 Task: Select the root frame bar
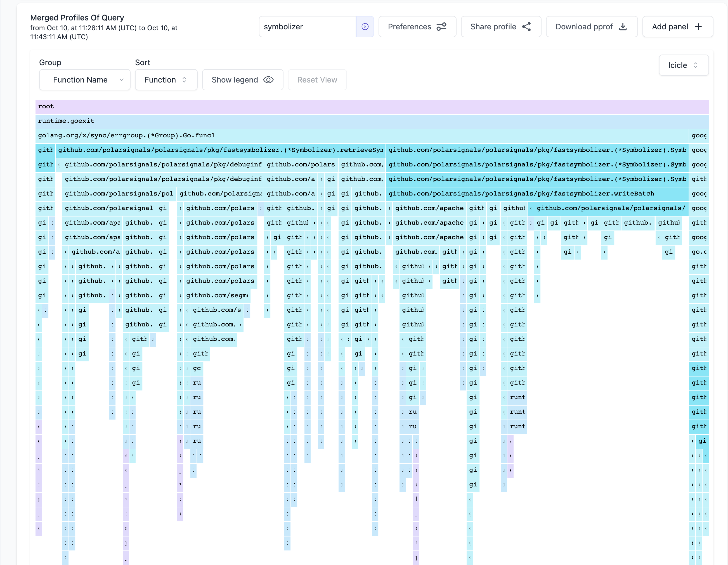[372, 106]
